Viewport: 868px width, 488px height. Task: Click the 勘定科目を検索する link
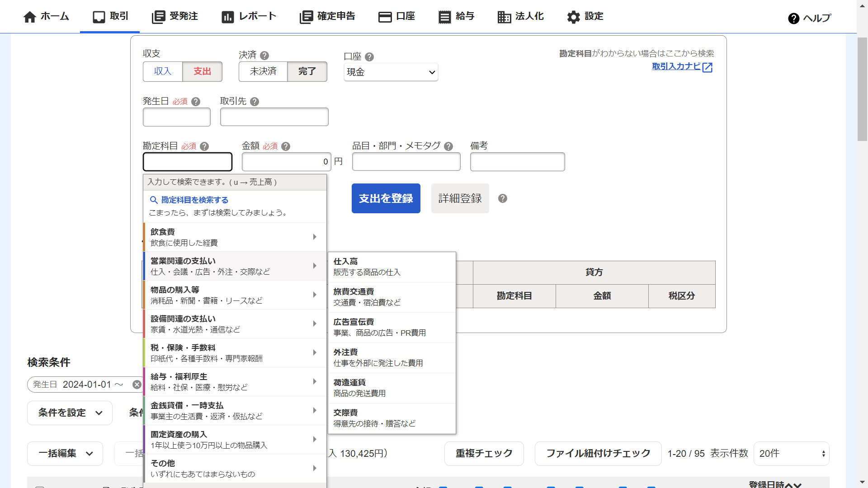(195, 200)
